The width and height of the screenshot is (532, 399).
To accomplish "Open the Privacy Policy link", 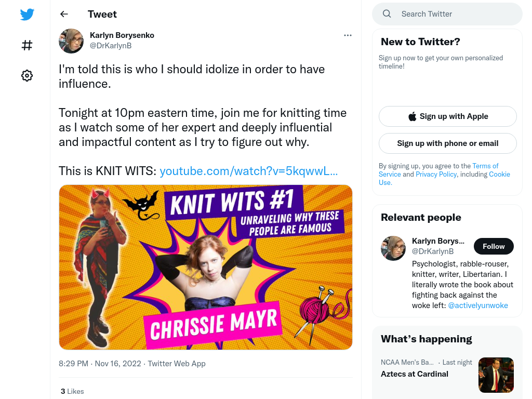I will click(x=436, y=174).
